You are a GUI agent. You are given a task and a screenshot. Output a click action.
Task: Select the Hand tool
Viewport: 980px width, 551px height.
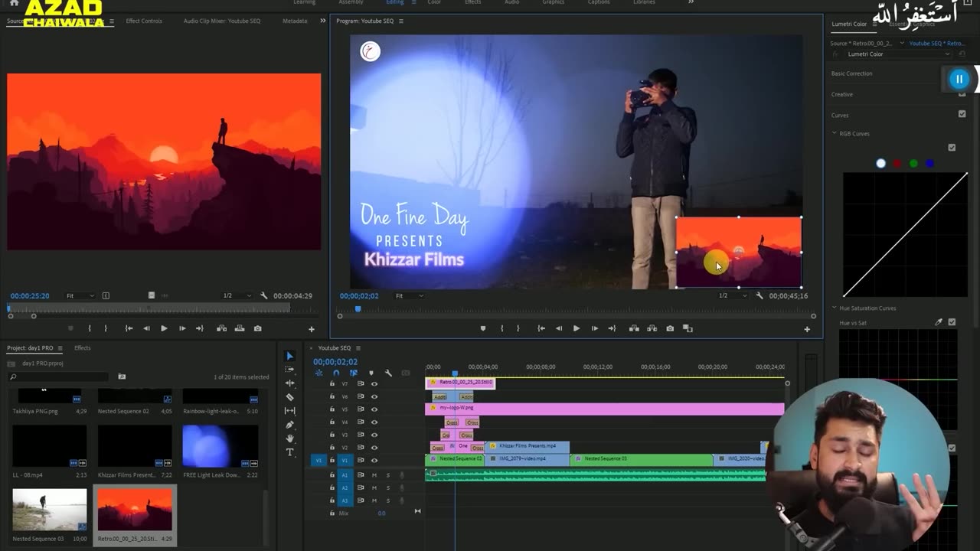(x=289, y=439)
